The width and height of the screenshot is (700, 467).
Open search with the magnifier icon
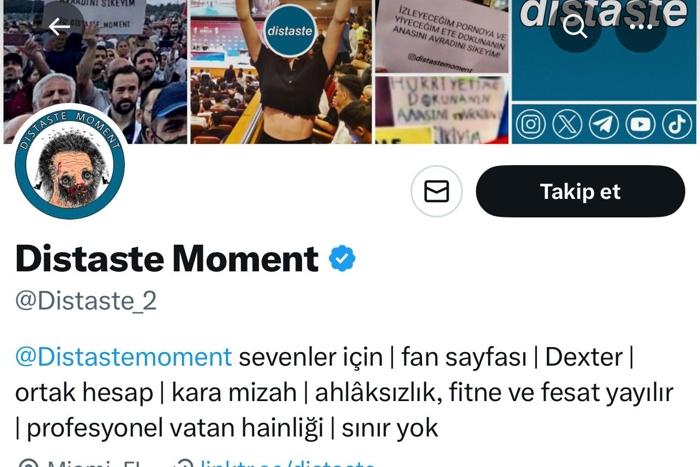point(575,26)
